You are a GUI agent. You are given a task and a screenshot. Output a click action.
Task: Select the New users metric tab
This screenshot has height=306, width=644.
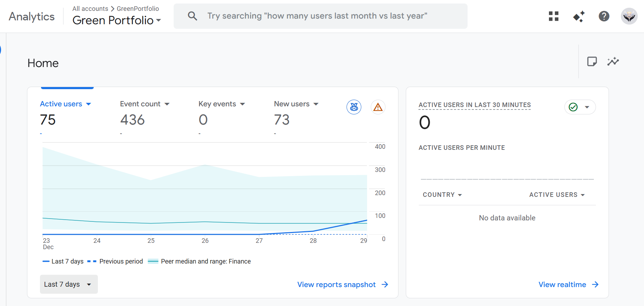pyautogui.click(x=296, y=104)
